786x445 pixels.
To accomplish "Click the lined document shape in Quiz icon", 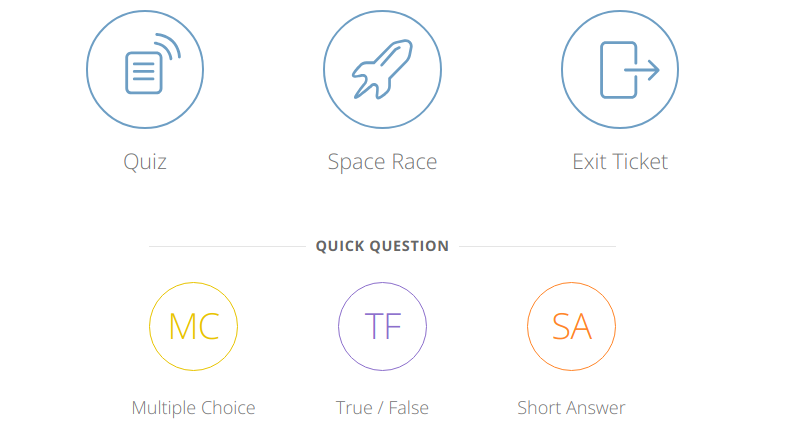I will 144,73.
